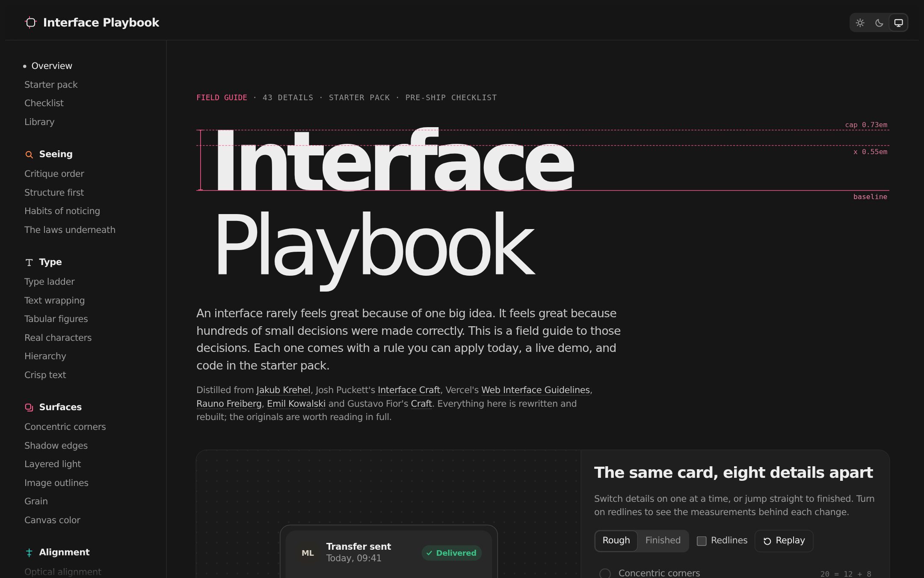924x578 pixels.
Task: Open Layered light in the sidebar
Action: pyautogui.click(x=53, y=464)
